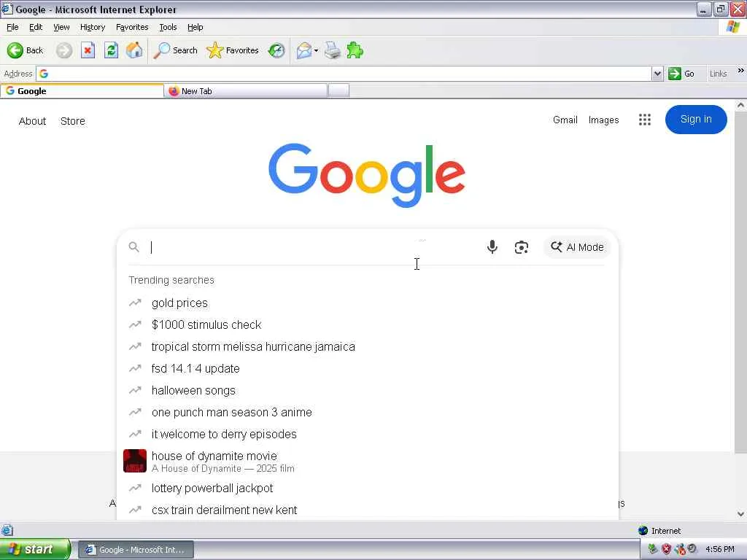Open the Favorites star toolbar button

232,50
